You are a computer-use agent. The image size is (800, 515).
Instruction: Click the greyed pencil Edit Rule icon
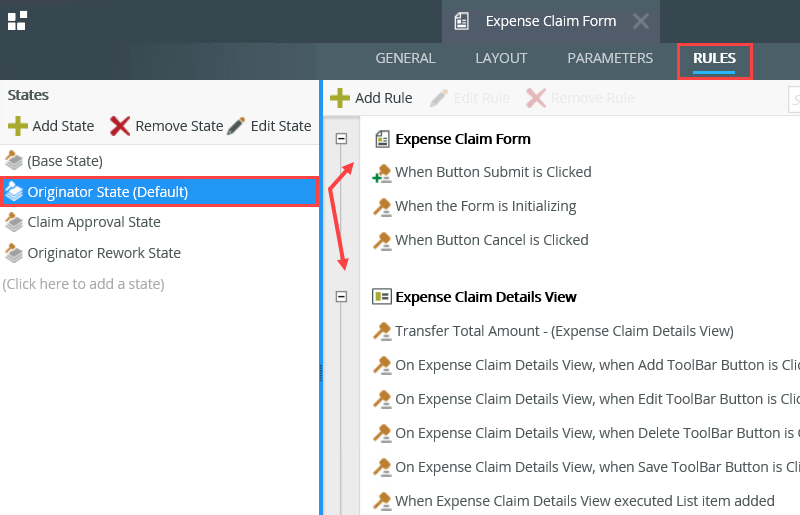(438, 98)
